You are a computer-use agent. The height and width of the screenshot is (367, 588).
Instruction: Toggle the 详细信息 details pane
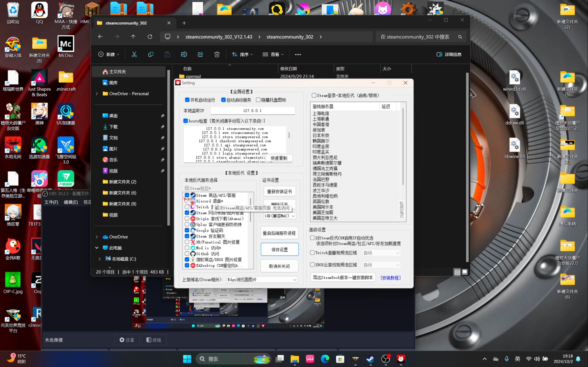tap(449, 54)
